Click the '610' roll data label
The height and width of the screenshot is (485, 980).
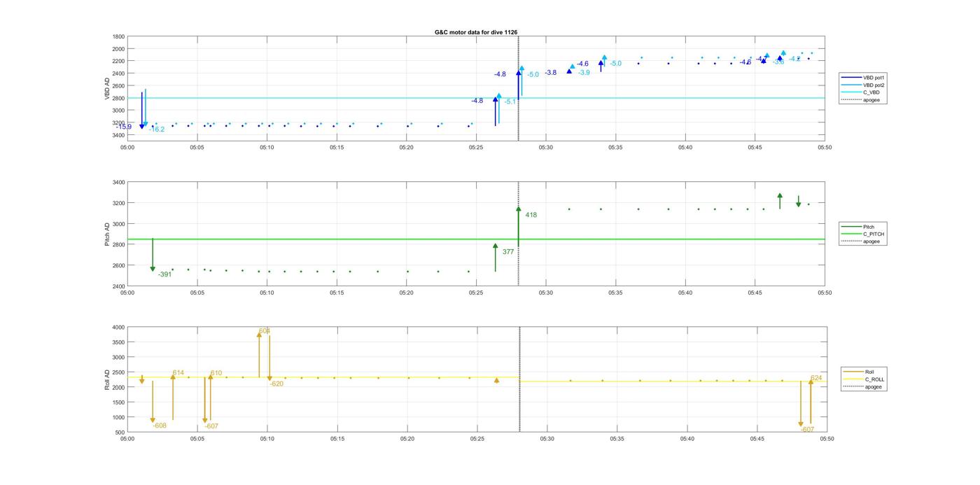click(x=216, y=373)
